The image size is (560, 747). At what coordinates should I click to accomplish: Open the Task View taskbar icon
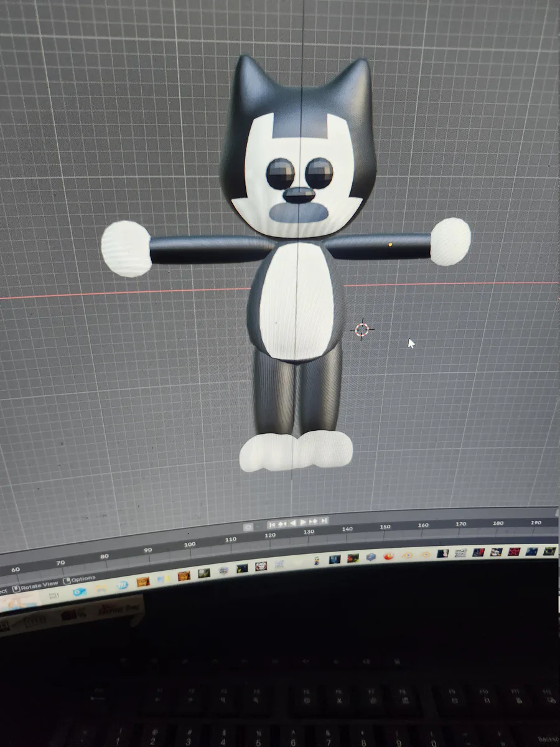coord(54,596)
